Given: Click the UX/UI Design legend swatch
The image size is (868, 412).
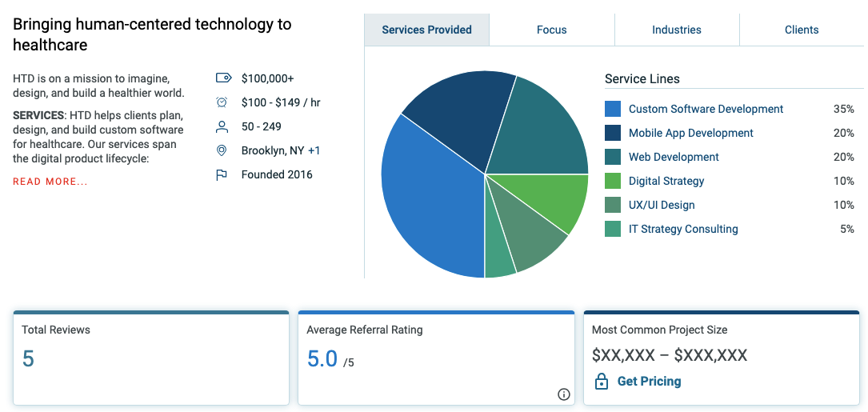Looking at the screenshot, I should click(x=613, y=205).
